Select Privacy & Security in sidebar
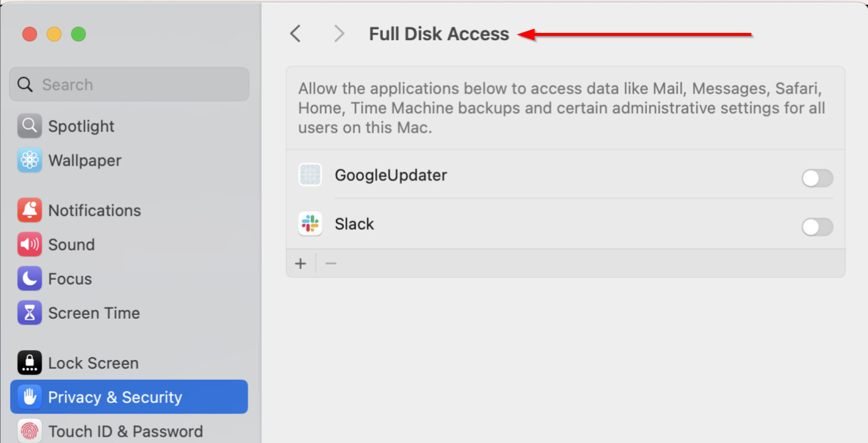This screenshot has width=868, height=443. point(129,397)
